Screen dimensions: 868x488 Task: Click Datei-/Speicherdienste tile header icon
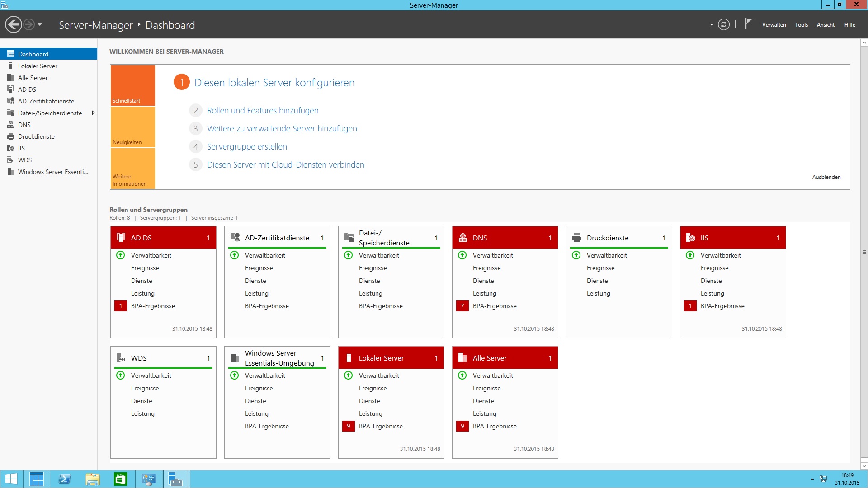pyautogui.click(x=349, y=237)
